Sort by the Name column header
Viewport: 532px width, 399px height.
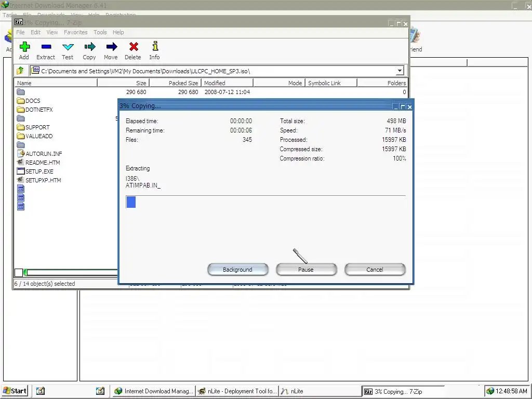pyautogui.click(x=56, y=83)
